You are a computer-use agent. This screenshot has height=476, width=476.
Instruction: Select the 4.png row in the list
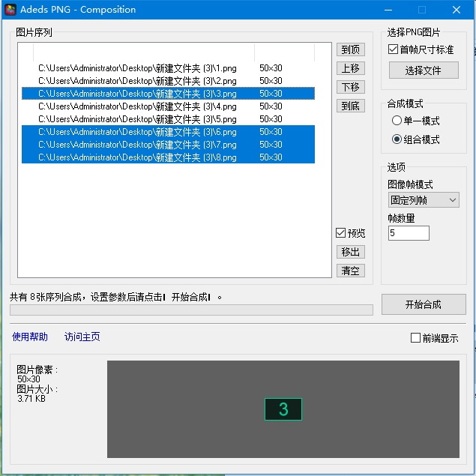tap(168, 106)
